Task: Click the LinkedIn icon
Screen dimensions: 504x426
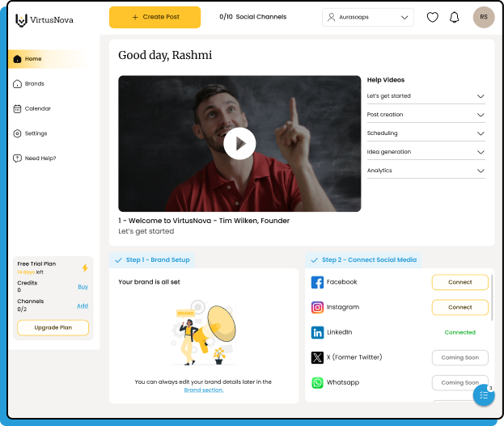Action: pos(318,332)
